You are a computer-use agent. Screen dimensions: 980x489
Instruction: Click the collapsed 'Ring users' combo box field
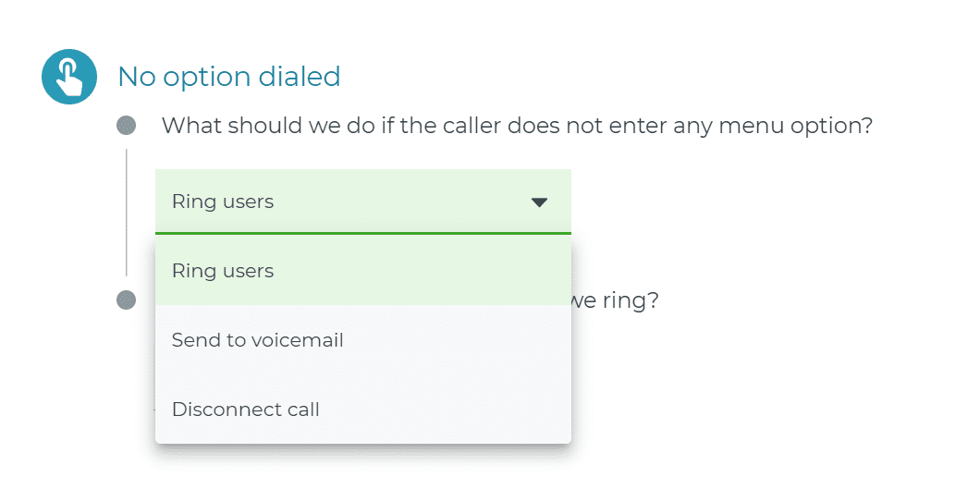tap(363, 202)
